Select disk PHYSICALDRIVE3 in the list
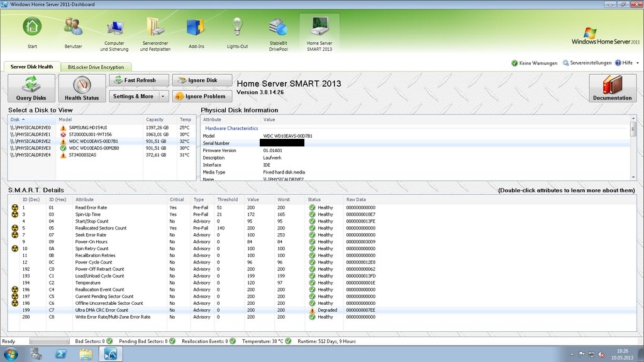This screenshot has height=362, width=644. [101, 148]
